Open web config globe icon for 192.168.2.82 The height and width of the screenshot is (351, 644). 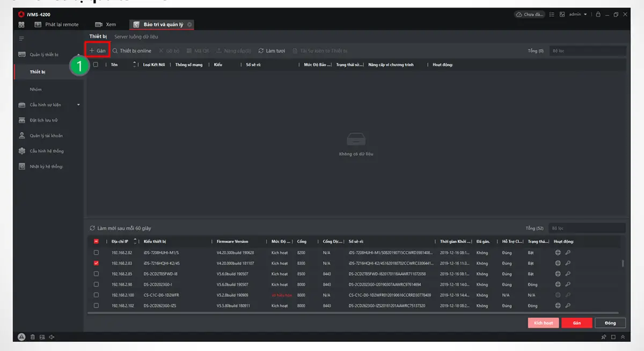coord(558,252)
